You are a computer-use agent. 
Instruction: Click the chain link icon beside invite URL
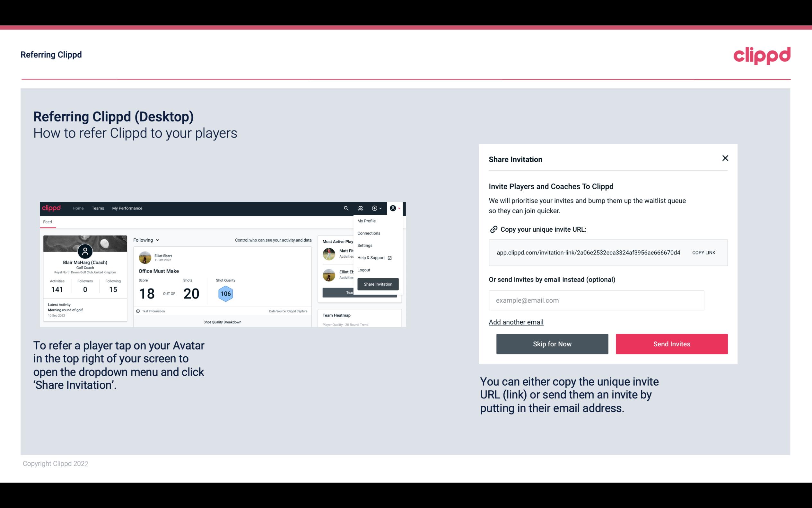(x=493, y=229)
